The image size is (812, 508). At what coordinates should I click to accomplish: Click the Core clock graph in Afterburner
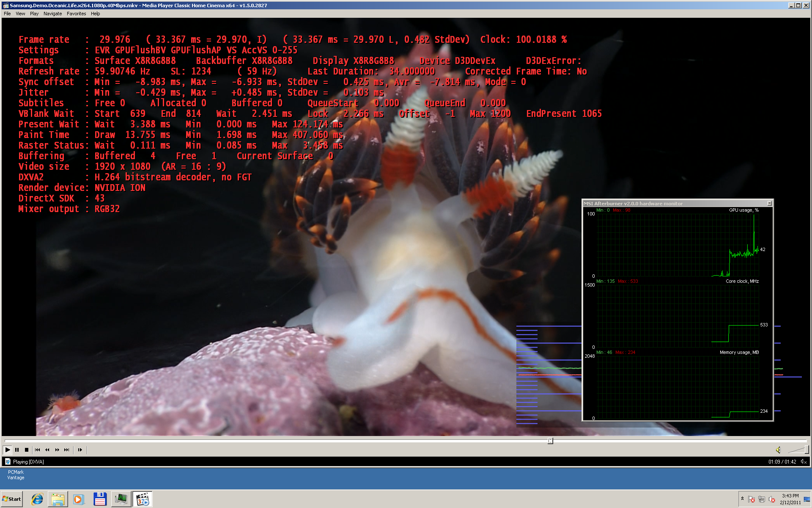[678, 316]
